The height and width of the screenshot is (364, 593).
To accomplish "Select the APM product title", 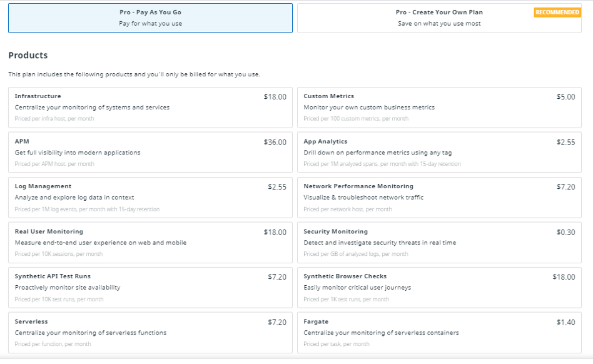I will pyautogui.click(x=22, y=141).
